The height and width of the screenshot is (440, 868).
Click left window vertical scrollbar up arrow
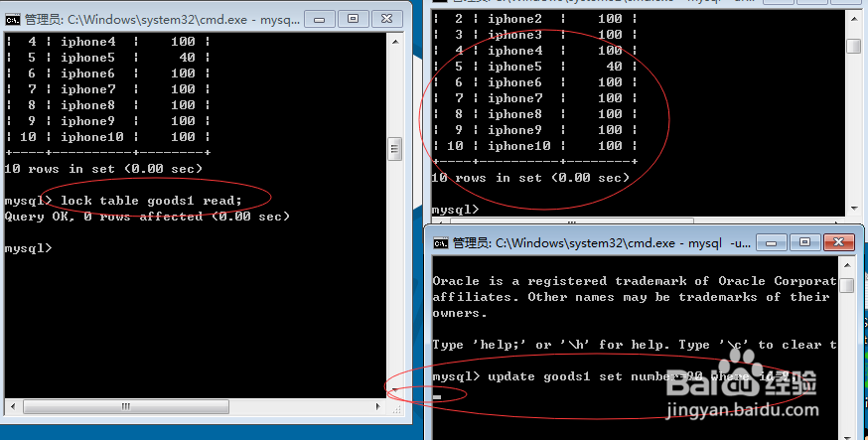pos(395,42)
